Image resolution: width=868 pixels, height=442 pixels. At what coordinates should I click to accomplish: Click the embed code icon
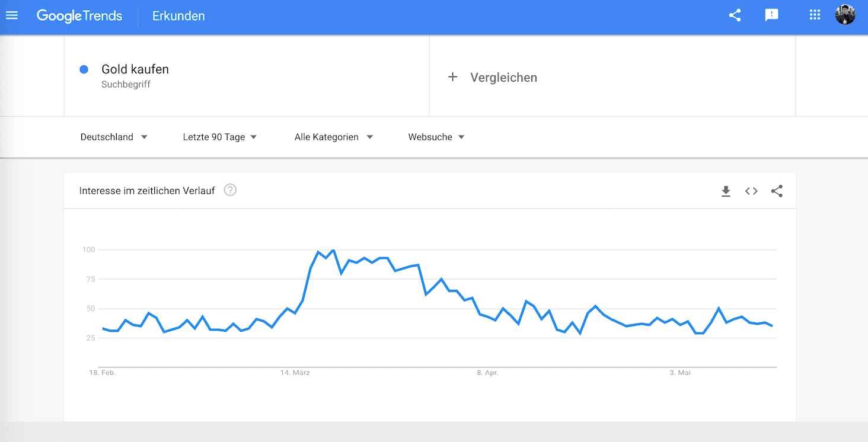tap(751, 191)
